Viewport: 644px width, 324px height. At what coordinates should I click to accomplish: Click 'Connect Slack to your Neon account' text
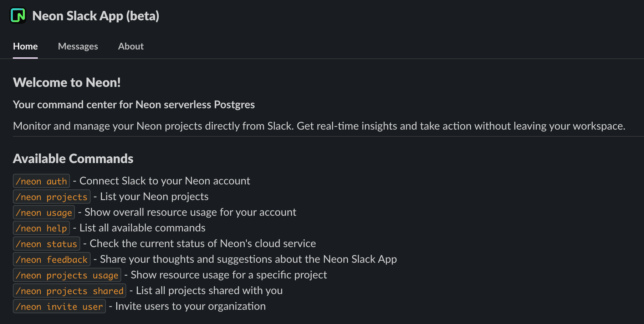coord(165,181)
